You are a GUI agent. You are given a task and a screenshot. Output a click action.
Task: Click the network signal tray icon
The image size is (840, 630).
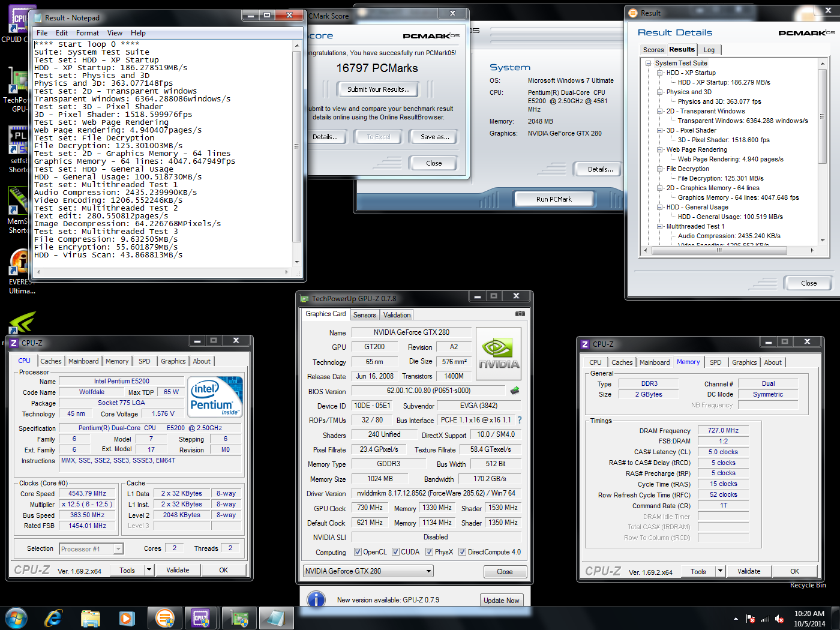(x=764, y=619)
